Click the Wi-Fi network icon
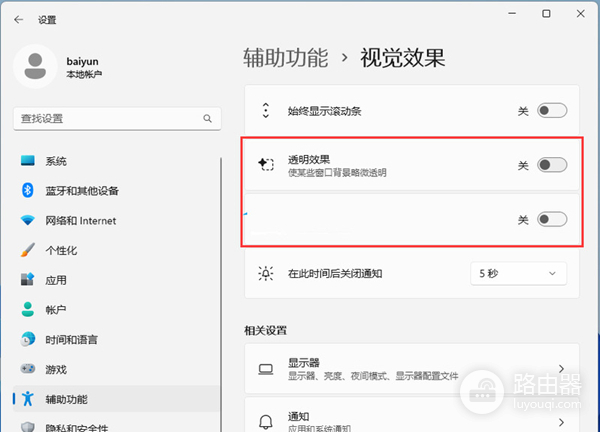This screenshot has height=432, width=600. 28,220
